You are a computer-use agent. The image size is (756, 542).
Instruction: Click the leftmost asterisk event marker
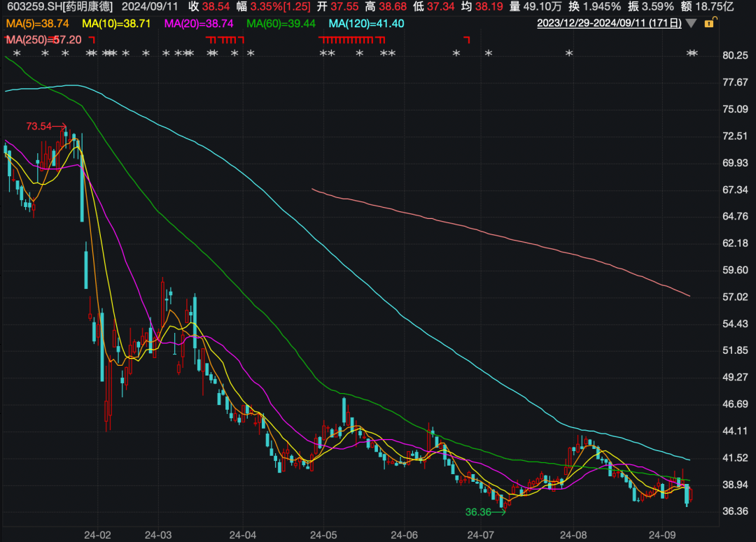(x=17, y=54)
